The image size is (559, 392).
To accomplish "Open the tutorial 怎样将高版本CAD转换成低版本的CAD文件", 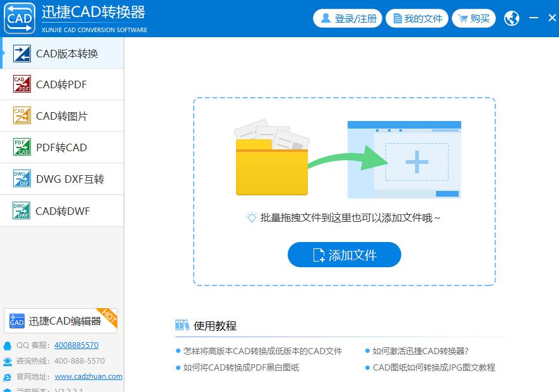I will tap(261, 352).
